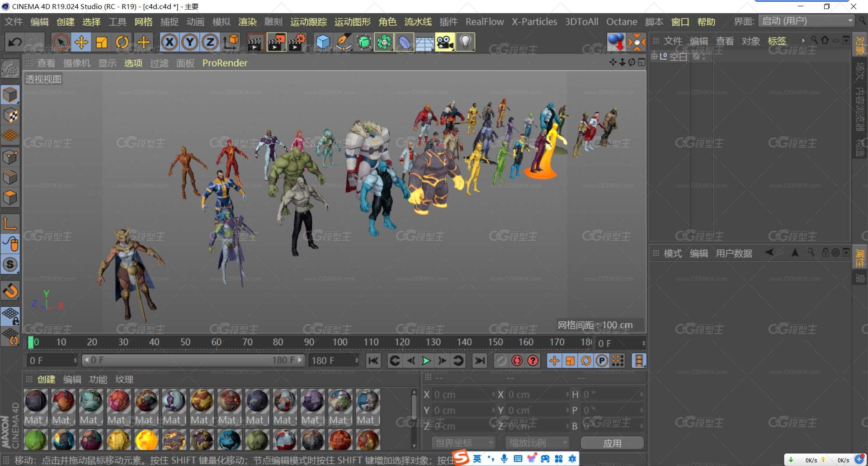
Task: Toggle Position keyframe recording icon
Action: click(554, 361)
